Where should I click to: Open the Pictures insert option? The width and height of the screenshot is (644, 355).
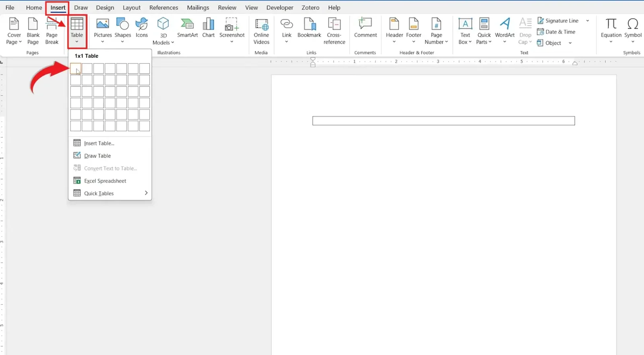pos(103,31)
